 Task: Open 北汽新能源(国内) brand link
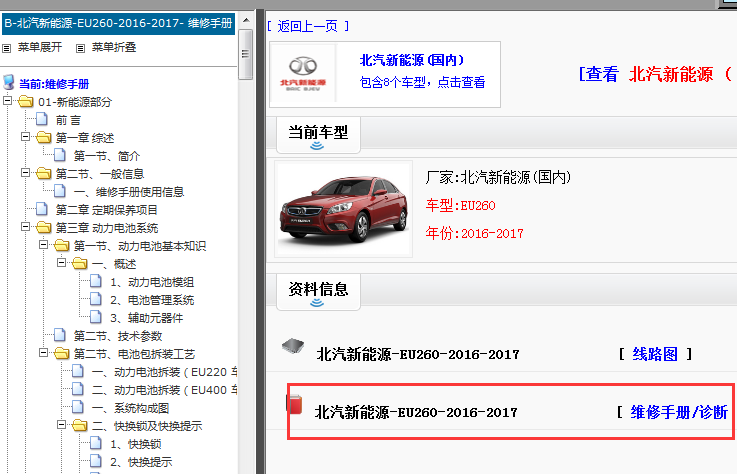[412, 60]
